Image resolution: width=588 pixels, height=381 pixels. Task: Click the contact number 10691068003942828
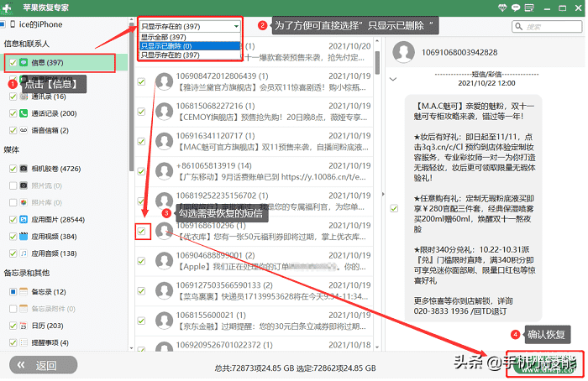point(459,52)
